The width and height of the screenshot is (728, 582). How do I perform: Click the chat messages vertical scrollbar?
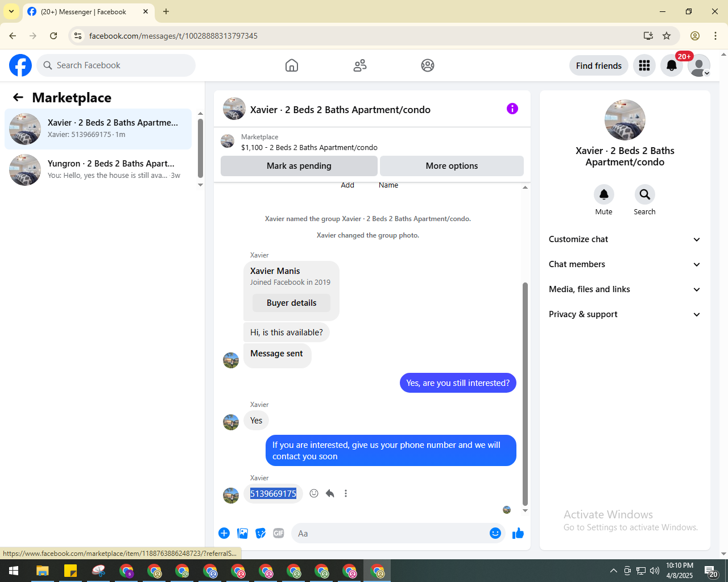[x=525, y=394]
